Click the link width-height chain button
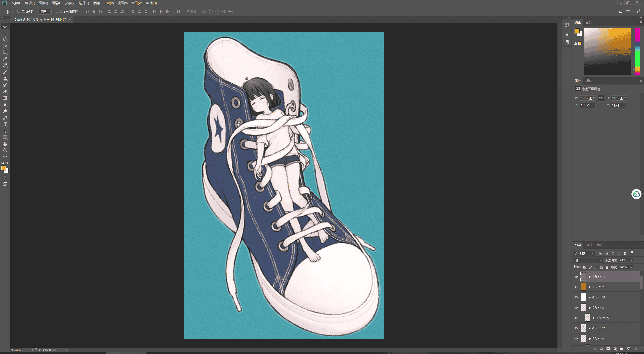This screenshot has width=644, height=354. tap(601, 98)
